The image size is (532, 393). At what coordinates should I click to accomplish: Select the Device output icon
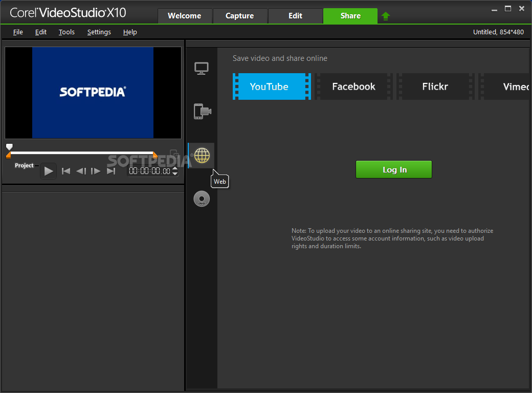click(202, 112)
